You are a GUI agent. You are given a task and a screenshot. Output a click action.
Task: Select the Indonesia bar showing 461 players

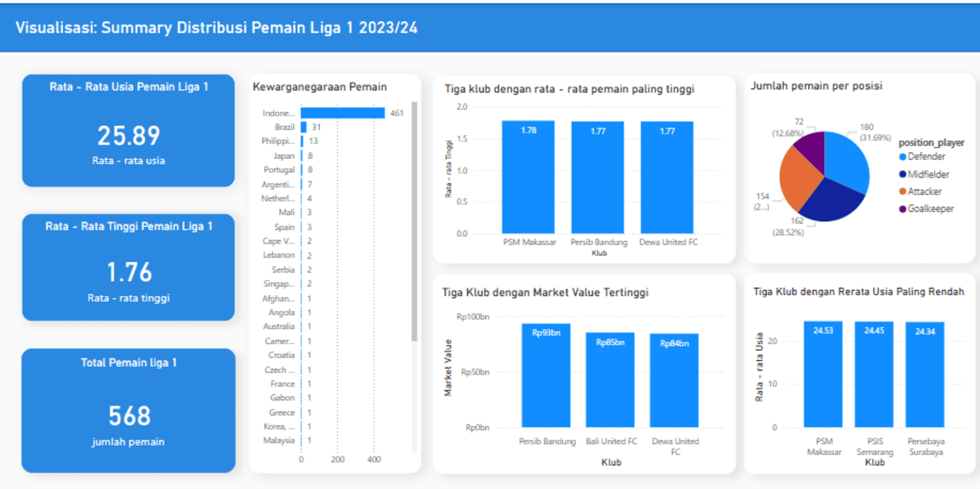[x=343, y=113]
